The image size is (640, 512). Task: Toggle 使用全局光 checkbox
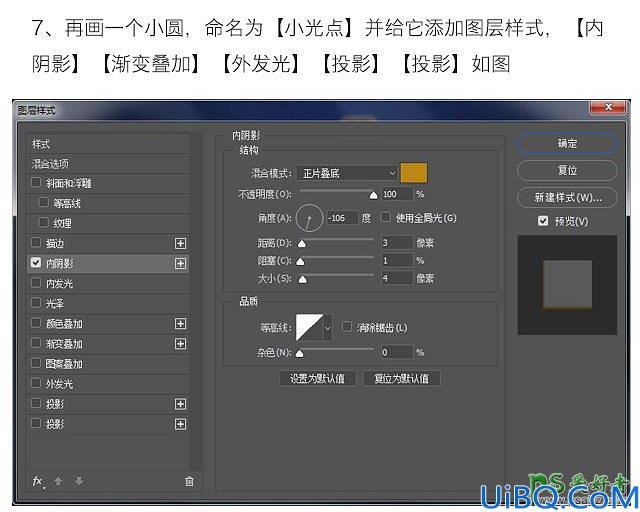tap(385, 217)
